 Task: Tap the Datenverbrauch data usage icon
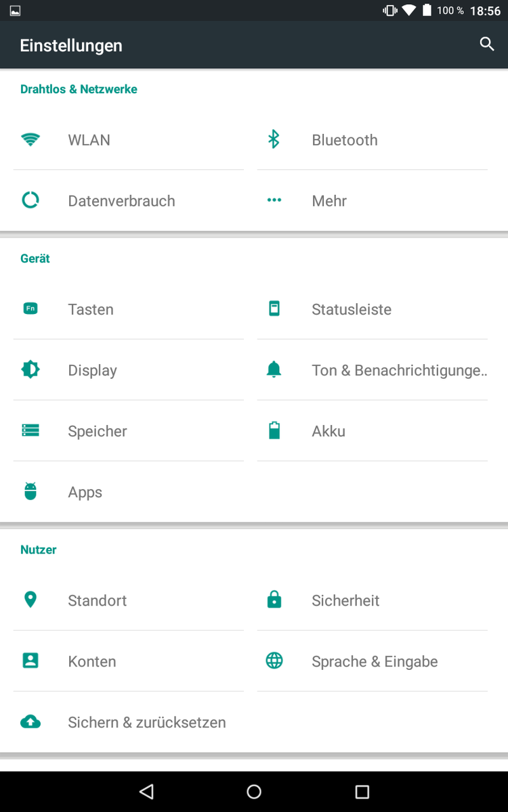[30, 201]
